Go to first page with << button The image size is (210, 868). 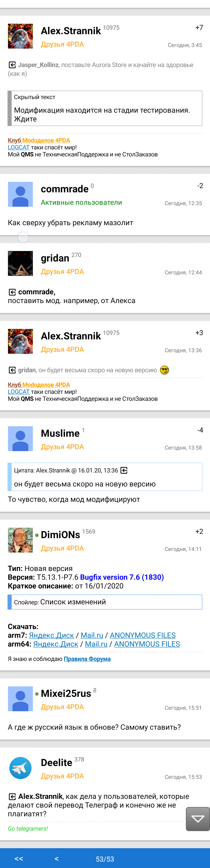click(x=19, y=859)
